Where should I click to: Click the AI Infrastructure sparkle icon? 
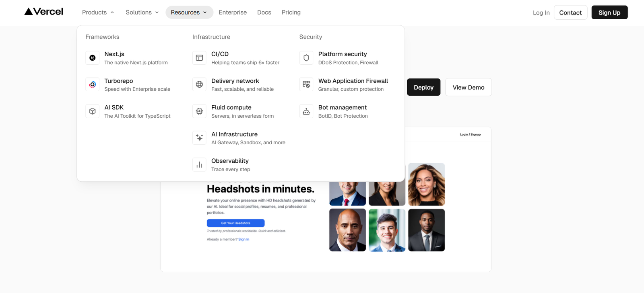[x=199, y=138]
